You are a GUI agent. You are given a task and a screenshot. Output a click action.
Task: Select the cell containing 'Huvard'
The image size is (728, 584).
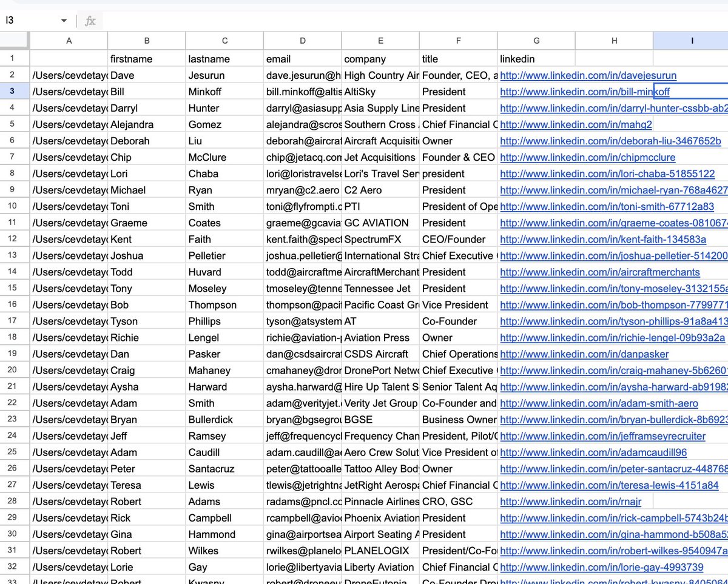(224, 272)
